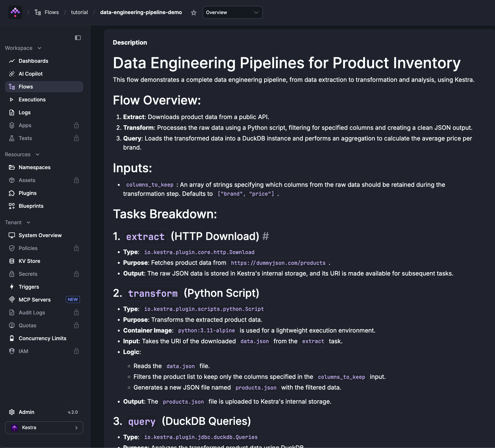This screenshot has height=448, width=495.
Task: Open the Dashboards menu item
Action: point(44,61)
